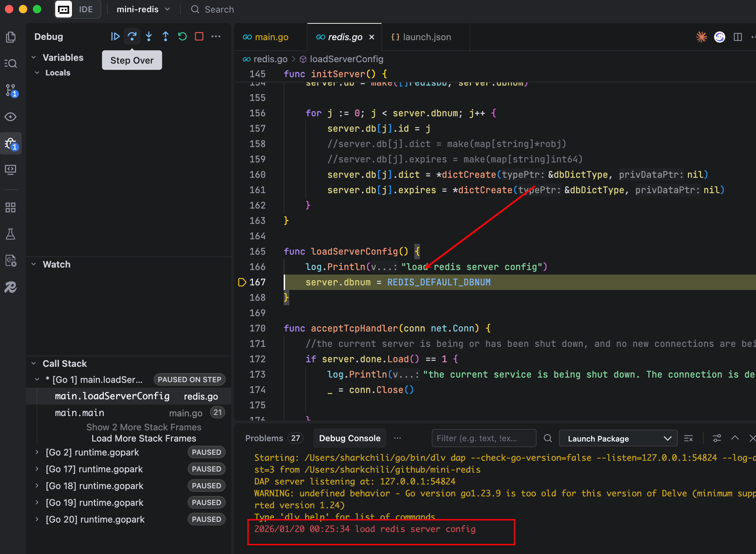The image size is (756, 554).
Task: Open the Launch Package dropdown
Action: tap(618, 438)
